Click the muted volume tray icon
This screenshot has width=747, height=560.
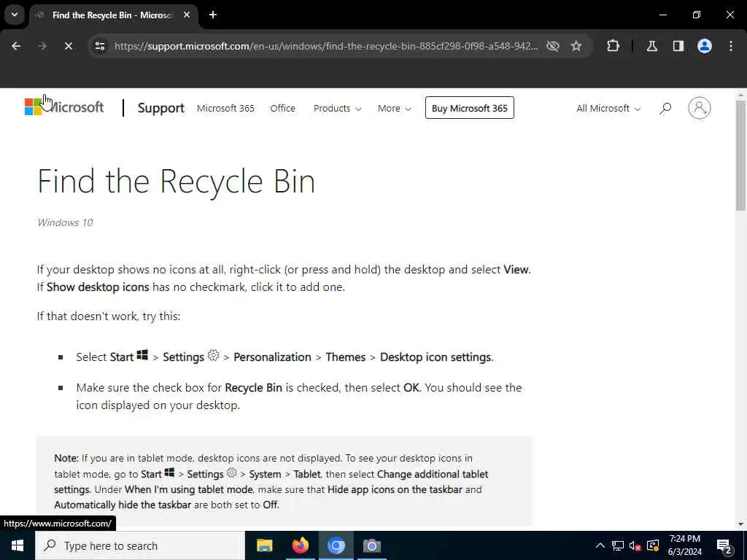coord(635,545)
